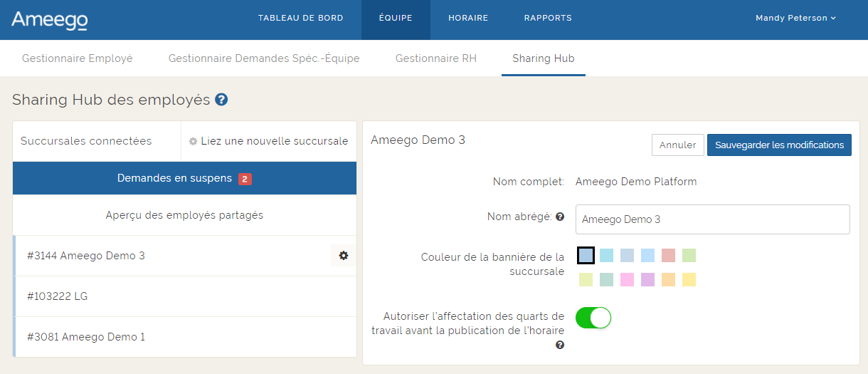Click the red pending requests badge
Viewport: 868px width, 374px height.
pyautogui.click(x=245, y=179)
